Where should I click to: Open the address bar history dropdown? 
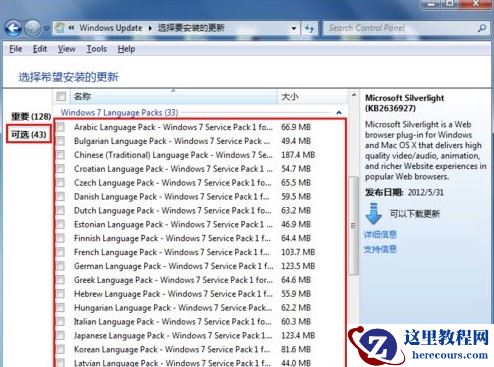pyautogui.click(x=294, y=28)
